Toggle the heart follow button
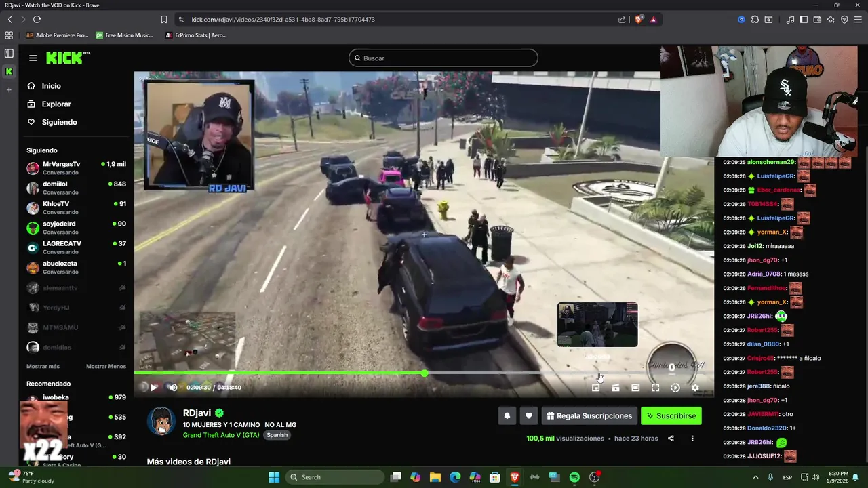This screenshot has height=488, width=868. [x=529, y=416]
